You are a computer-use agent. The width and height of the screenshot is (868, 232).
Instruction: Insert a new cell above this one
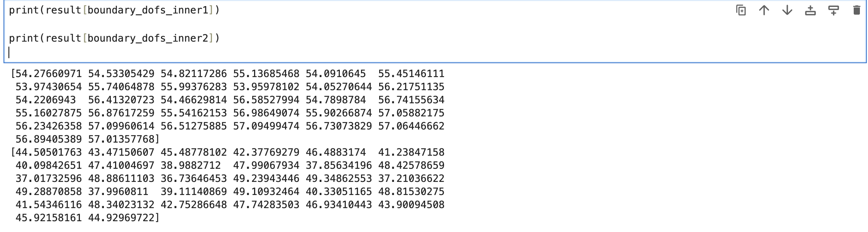810,10
